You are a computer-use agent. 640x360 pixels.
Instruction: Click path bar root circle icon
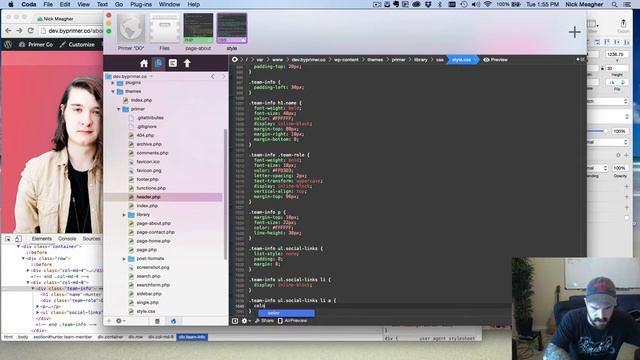click(x=235, y=60)
